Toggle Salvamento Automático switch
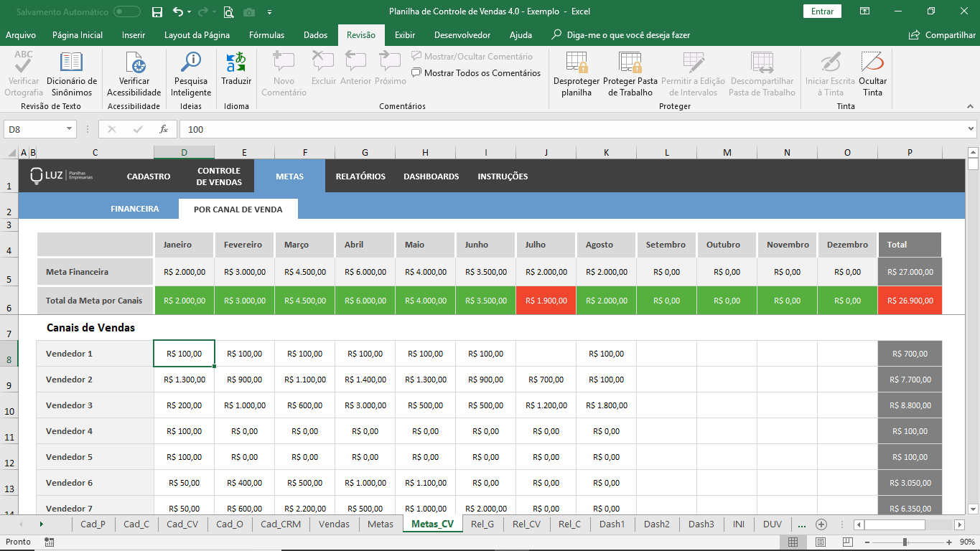 [x=127, y=11]
